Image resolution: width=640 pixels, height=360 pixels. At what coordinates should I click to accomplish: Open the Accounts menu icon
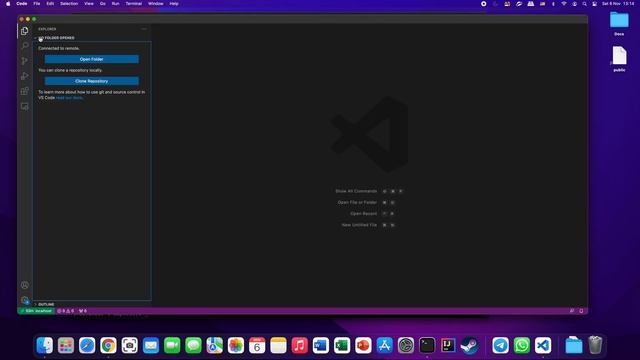click(x=25, y=285)
